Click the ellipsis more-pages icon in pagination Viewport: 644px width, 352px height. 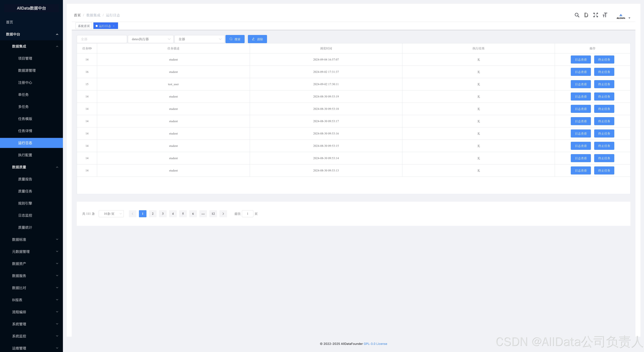(203, 214)
